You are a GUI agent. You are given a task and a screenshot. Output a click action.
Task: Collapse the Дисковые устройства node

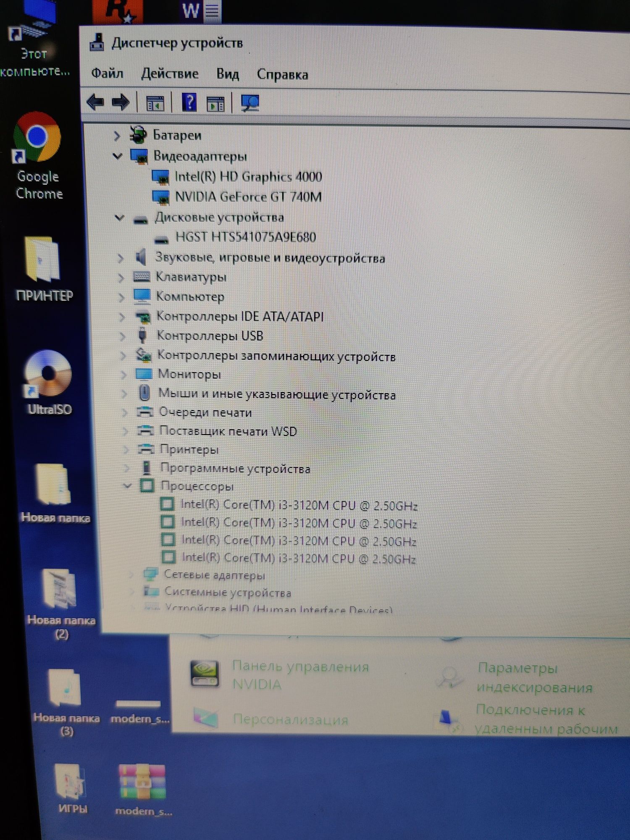pyautogui.click(x=120, y=218)
